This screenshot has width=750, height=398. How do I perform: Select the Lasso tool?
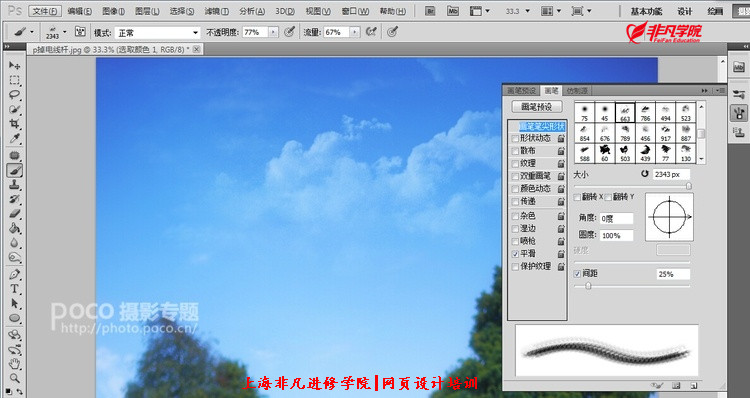14,95
